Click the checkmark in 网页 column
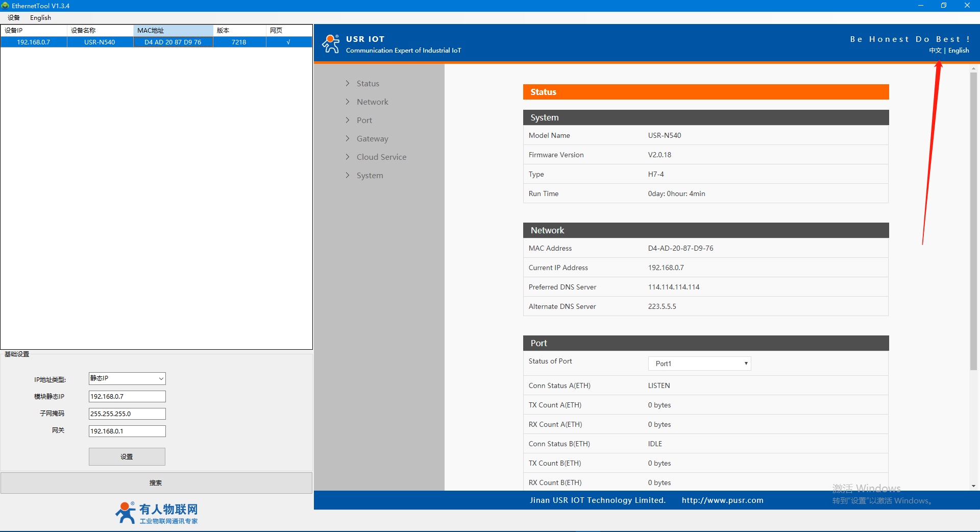The height and width of the screenshot is (532, 980). (288, 42)
